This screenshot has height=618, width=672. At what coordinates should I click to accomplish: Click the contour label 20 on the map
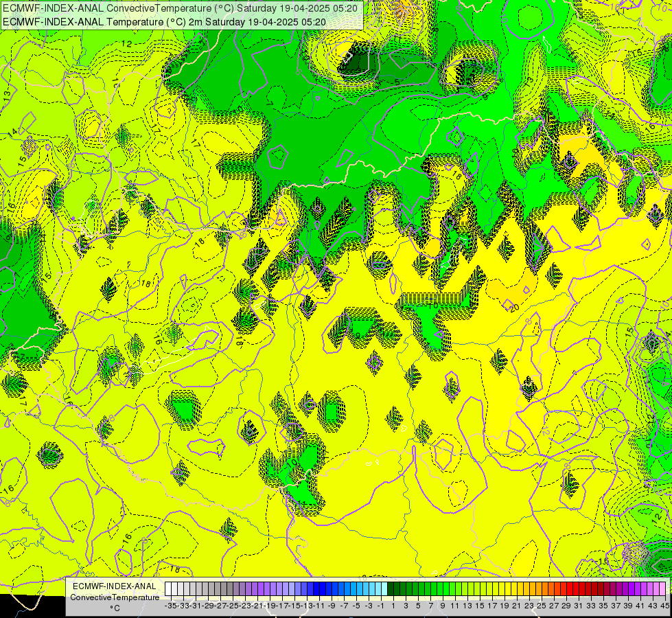pos(515,307)
